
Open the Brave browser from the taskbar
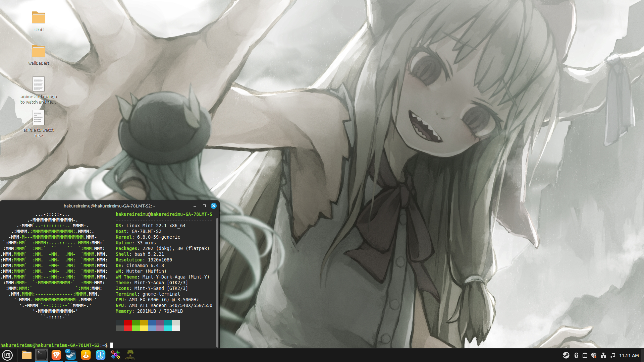56,355
